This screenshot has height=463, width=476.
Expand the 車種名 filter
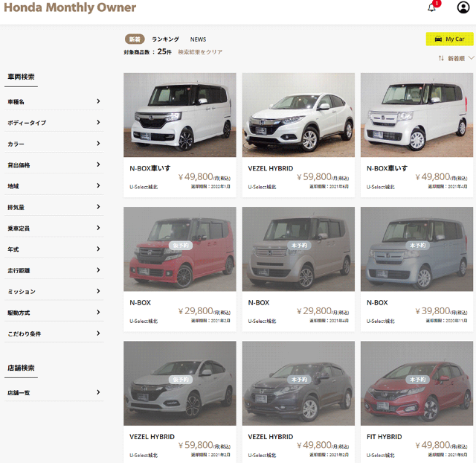54,101
